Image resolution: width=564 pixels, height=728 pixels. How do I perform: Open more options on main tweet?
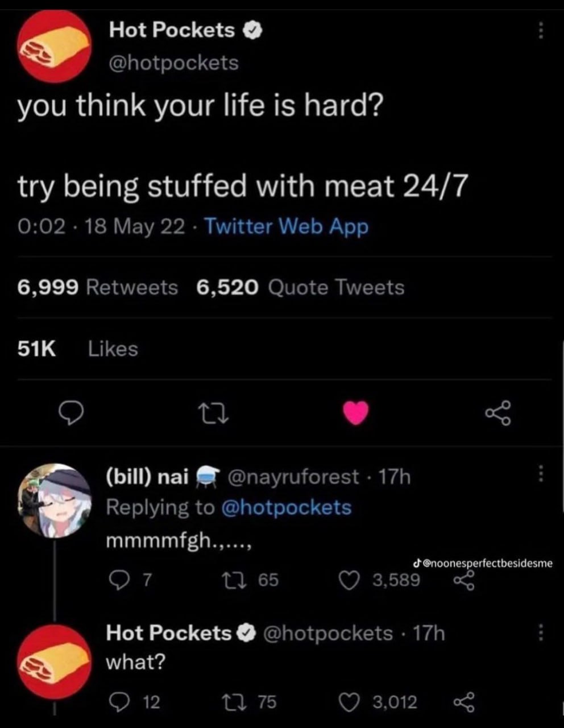(541, 30)
